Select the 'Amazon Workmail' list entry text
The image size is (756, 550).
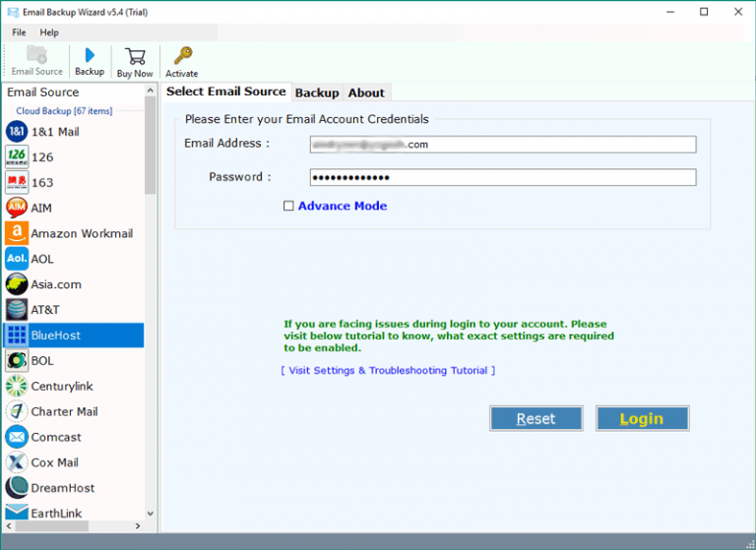82,233
